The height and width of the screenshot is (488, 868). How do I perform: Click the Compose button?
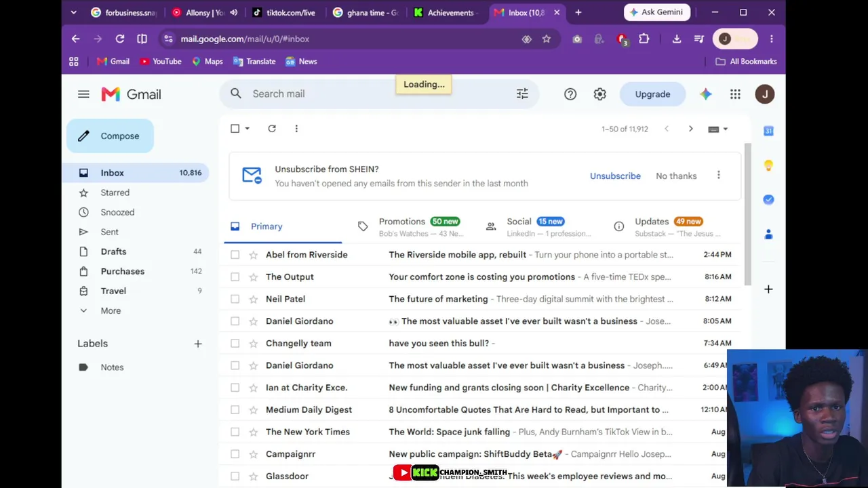pyautogui.click(x=110, y=136)
